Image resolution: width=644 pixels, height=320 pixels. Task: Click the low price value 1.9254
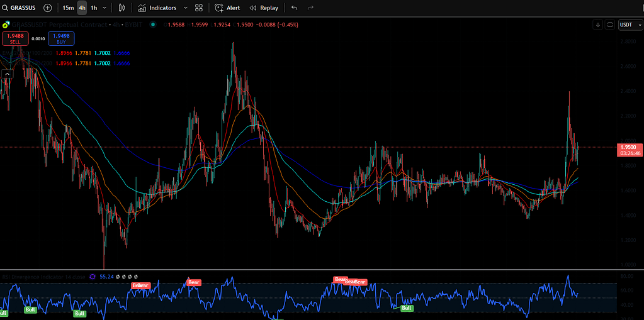tap(222, 25)
